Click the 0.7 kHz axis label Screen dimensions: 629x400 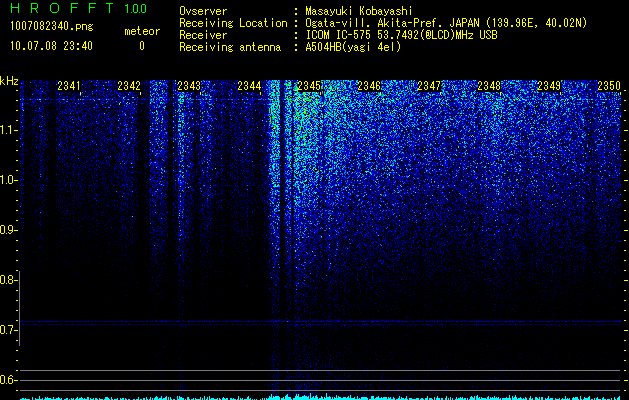[8, 330]
